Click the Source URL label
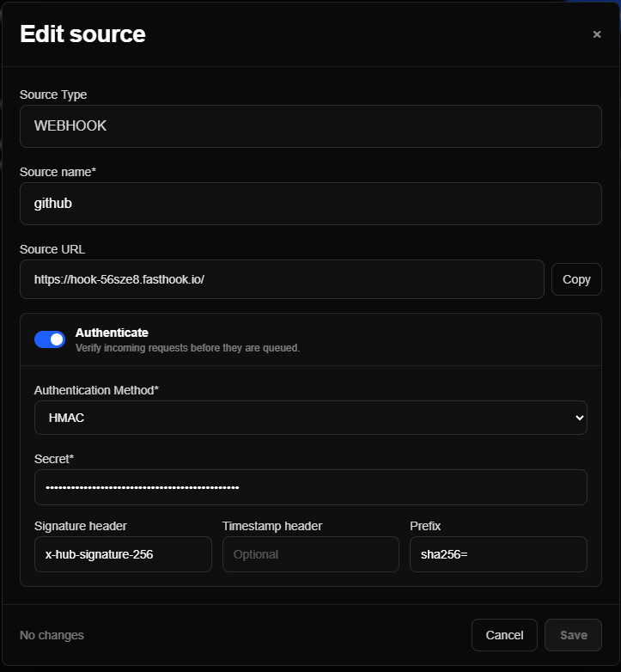The image size is (621, 672). tap(52, 249)
